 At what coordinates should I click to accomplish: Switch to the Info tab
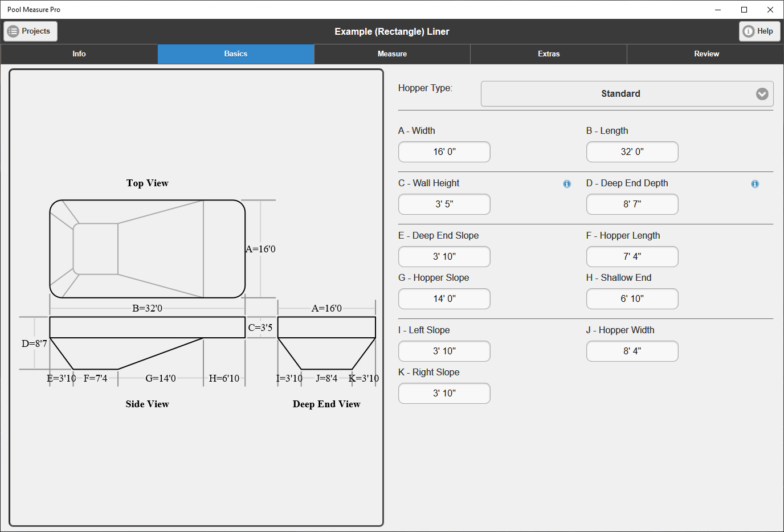79,54
